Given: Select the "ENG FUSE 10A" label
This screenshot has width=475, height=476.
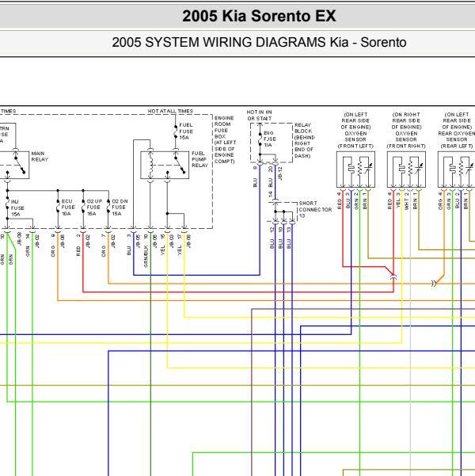Looking at the screenshot, I should pyautogui.click(x=269, y=139).
